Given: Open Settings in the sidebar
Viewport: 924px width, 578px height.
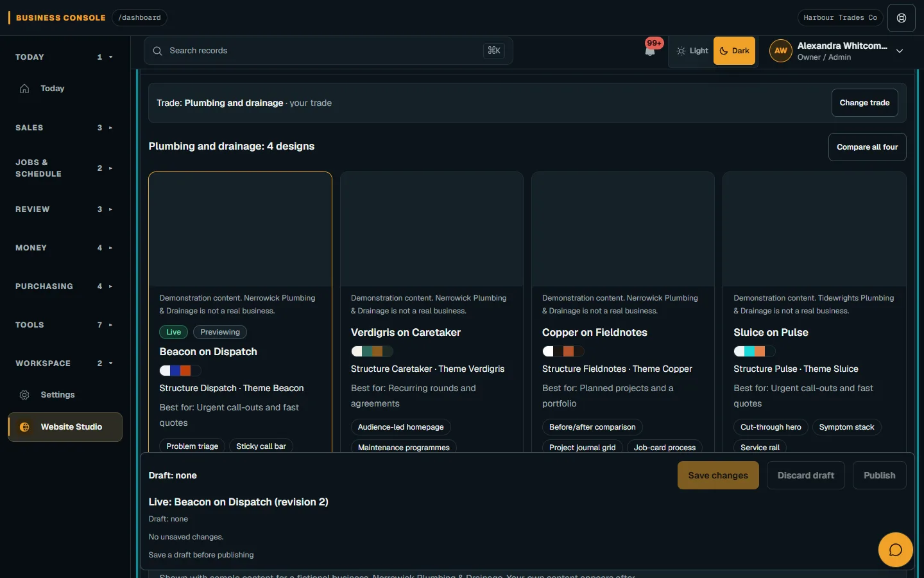Looking at the screenshot, I should 65,395.
